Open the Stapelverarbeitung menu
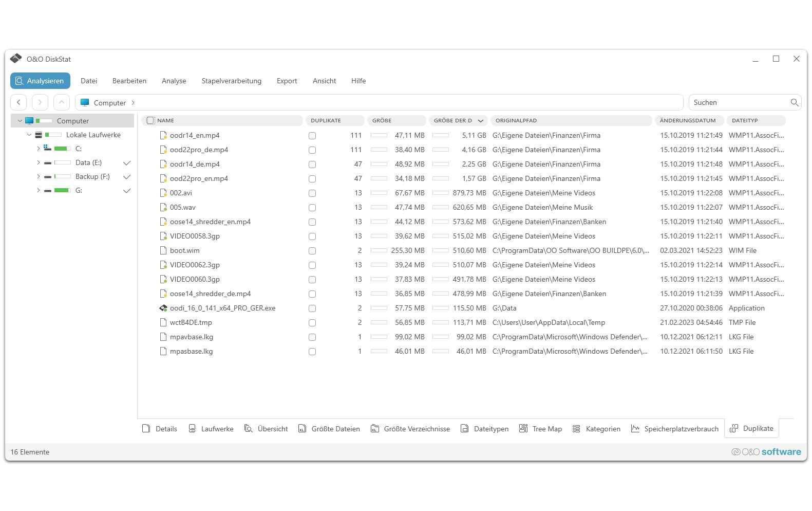This screenshot has width=812, height=511. coord(231,81)
